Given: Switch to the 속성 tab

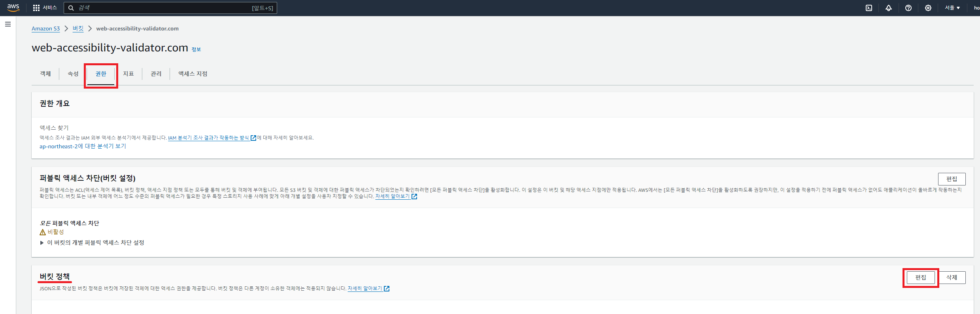Looking at the screenshot, I should [x=73, y=74].
